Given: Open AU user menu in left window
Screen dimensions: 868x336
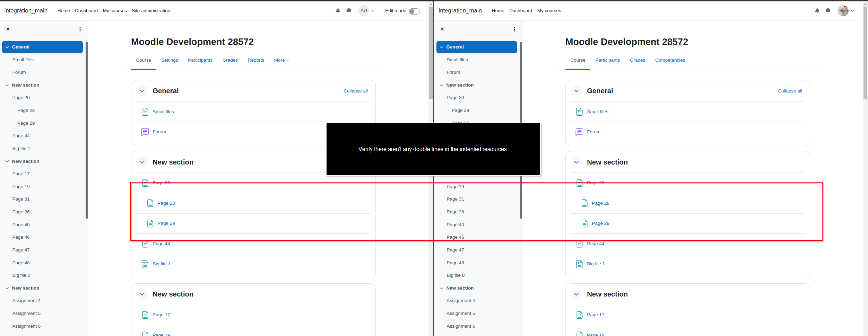Looking at the screenshot, I should 366,11.
